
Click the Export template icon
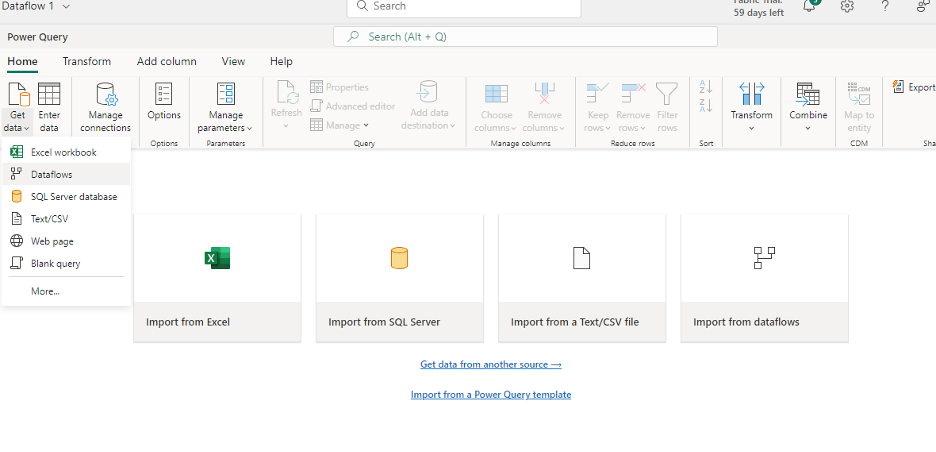898,87
